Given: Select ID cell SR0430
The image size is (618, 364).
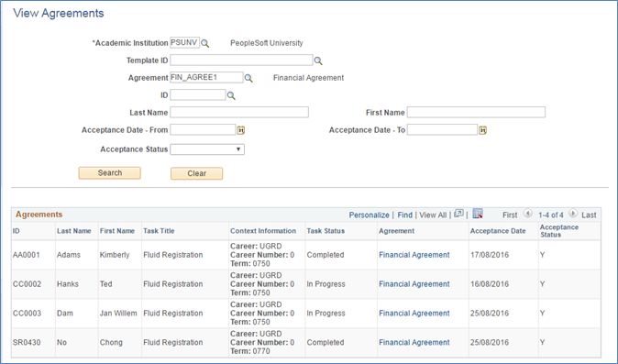Looking at the screenshot, I should 27,342.
